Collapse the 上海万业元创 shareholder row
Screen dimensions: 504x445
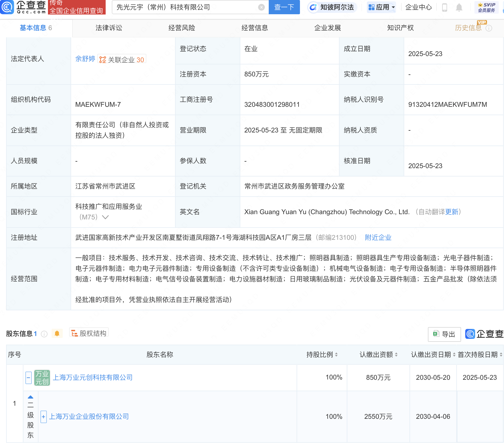point(28,378)
